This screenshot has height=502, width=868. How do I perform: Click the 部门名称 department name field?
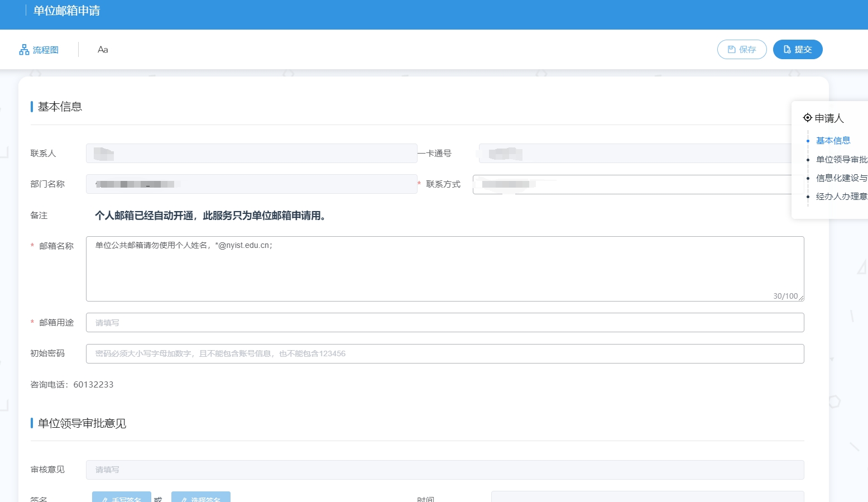[251, 184]
